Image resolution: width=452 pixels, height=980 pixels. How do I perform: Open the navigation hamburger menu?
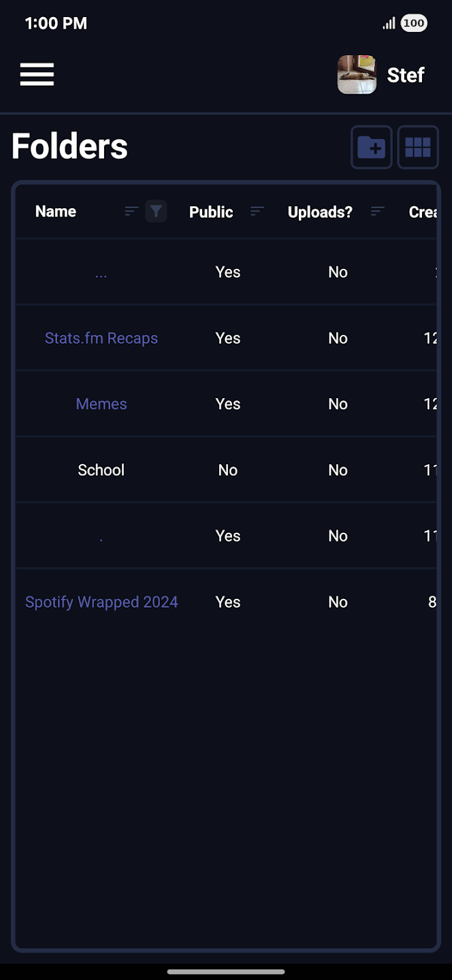coord(37,74)
